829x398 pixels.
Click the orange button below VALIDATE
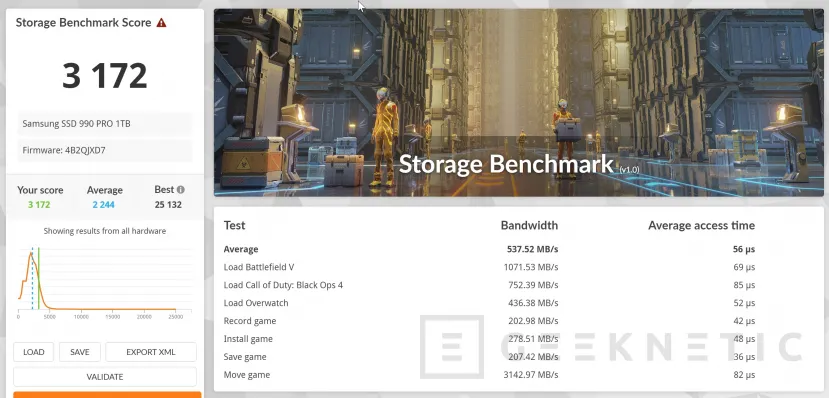(107, 395)
